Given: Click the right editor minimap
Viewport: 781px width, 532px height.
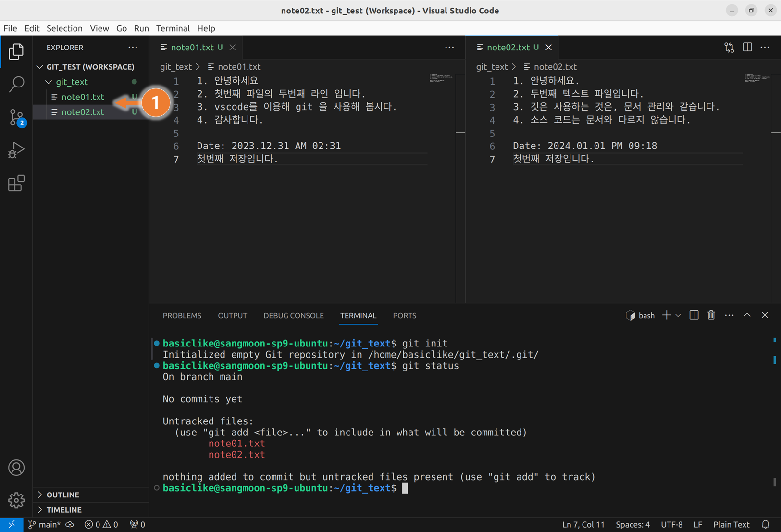Looking at the screenshot, I should click(757, 78).
